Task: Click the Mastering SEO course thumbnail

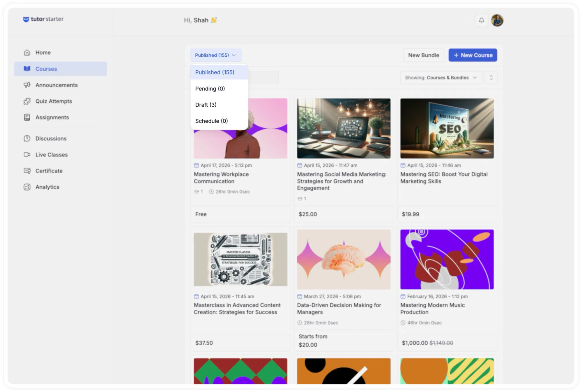Action: tap(447, 128)
